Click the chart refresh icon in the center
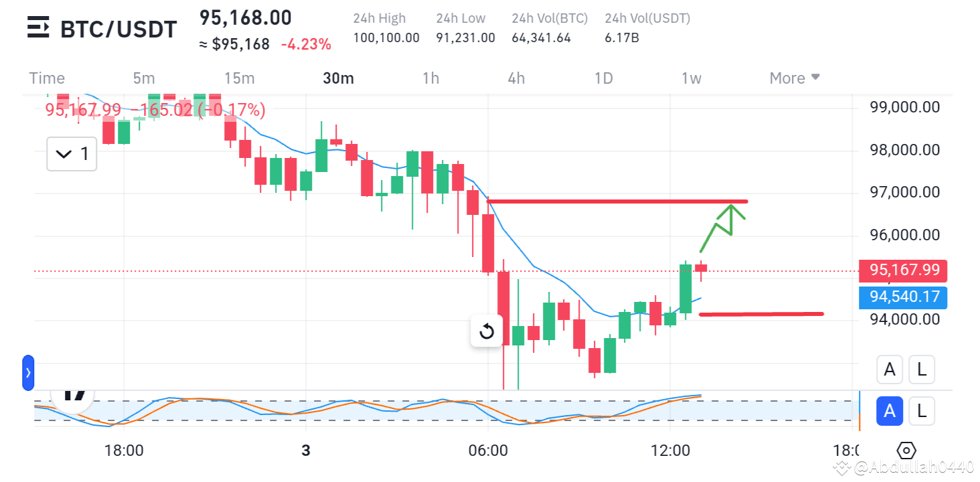Image resolution: width=980 pixels, height=482 pixels. pos(487,331)
